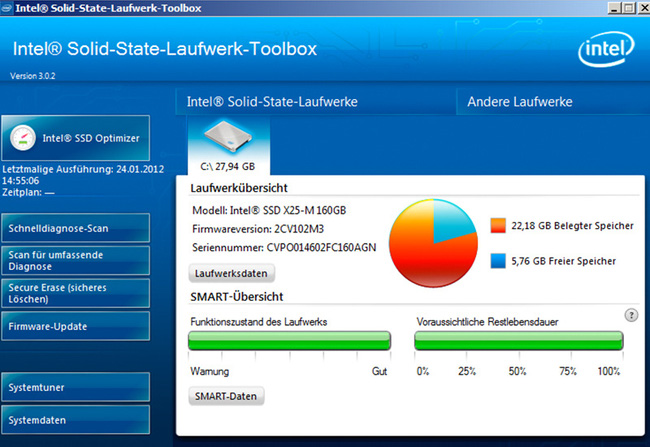Show Laufwerksdaten details
This screenshot has width=650, height=447.
coord(231,273)
